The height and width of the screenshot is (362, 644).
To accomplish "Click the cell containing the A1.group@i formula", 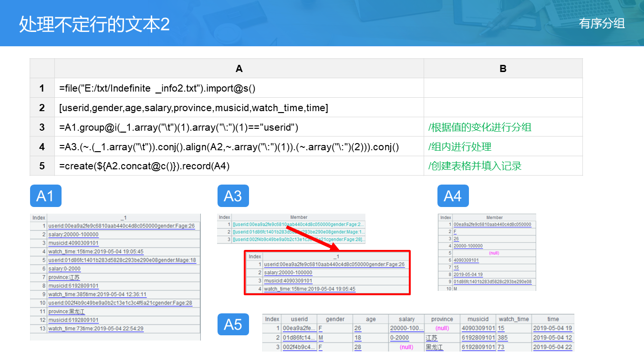I will (179, 127).
